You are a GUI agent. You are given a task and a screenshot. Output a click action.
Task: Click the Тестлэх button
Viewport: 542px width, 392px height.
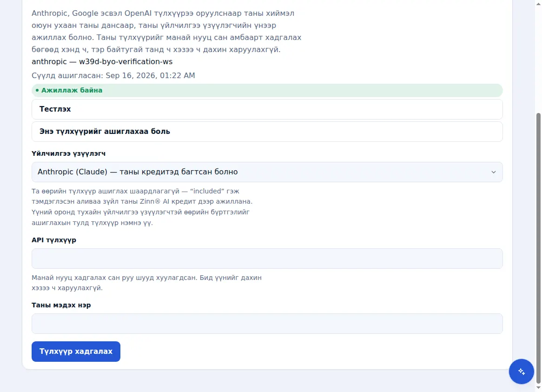[267, 109]
